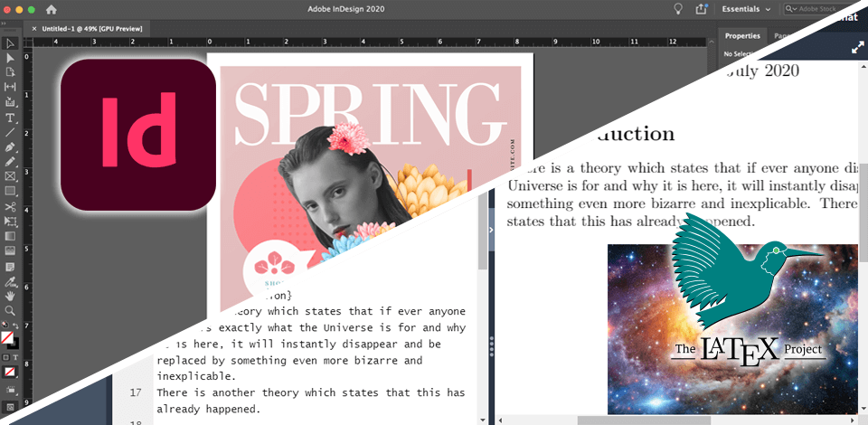Close the Untitled-1 document tab
The height and width of the screenshot is (425, 868).
click(34, 29)
